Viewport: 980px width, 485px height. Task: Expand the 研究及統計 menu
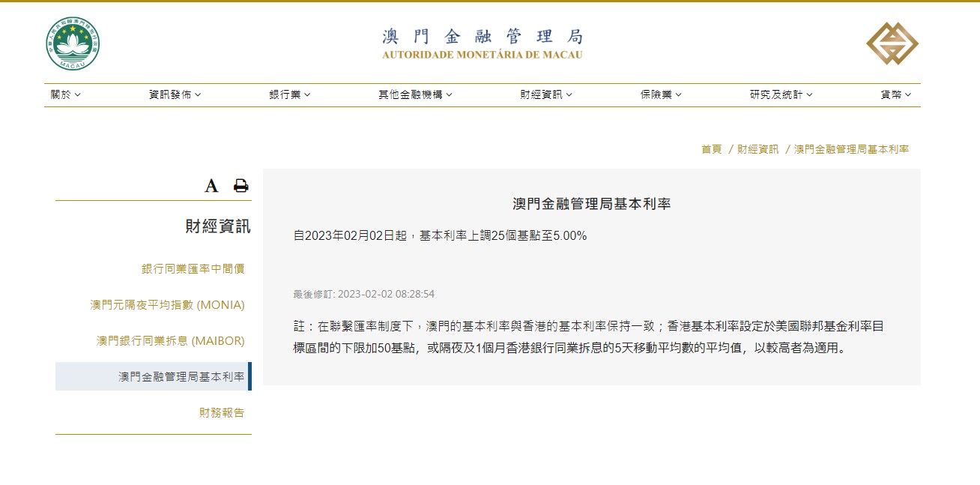pos(781,94)
